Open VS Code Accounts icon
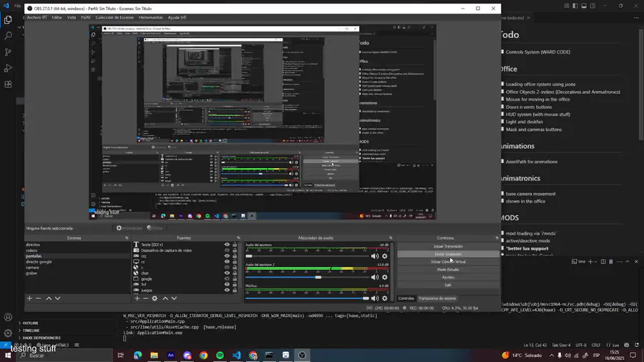644x362 pixels. [x=8, y=317]
